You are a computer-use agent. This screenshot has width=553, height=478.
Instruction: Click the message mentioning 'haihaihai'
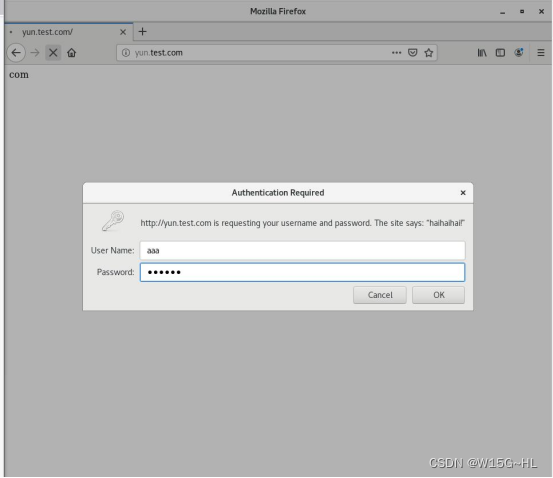(x=302, y=223)
